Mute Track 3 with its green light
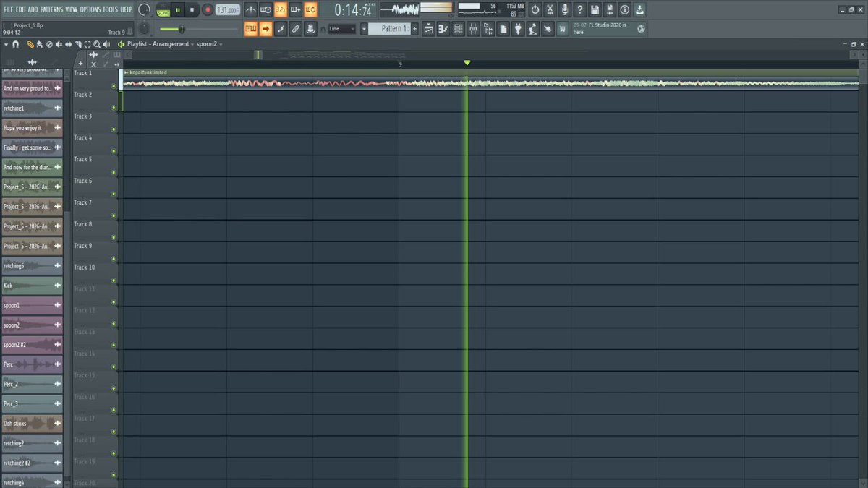Image resolution: width=868 pixels, height=488 pixels. (x=114, y=129)
